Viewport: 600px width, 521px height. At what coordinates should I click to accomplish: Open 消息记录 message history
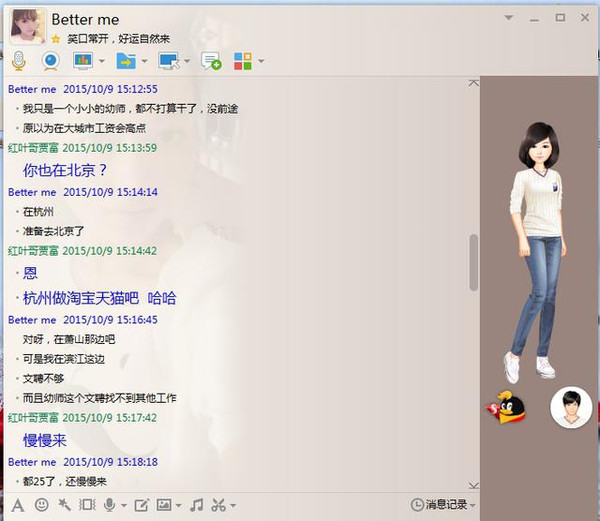pos(443,505)
